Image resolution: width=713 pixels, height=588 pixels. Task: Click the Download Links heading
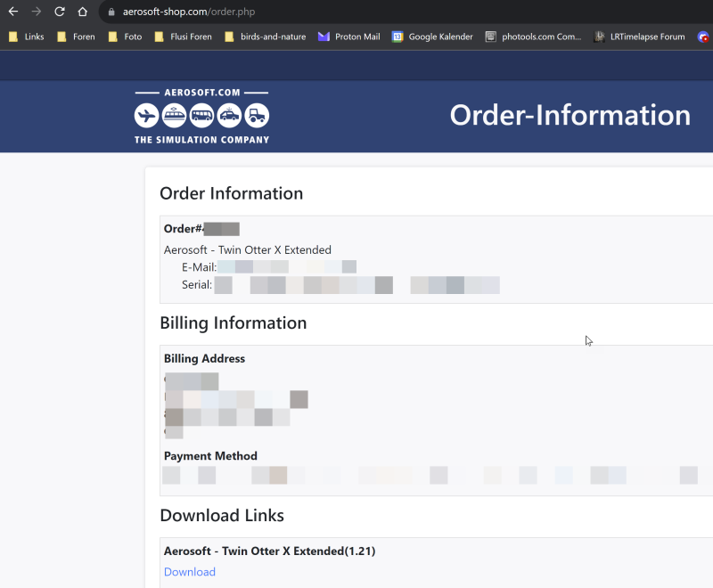click(222, 516)
